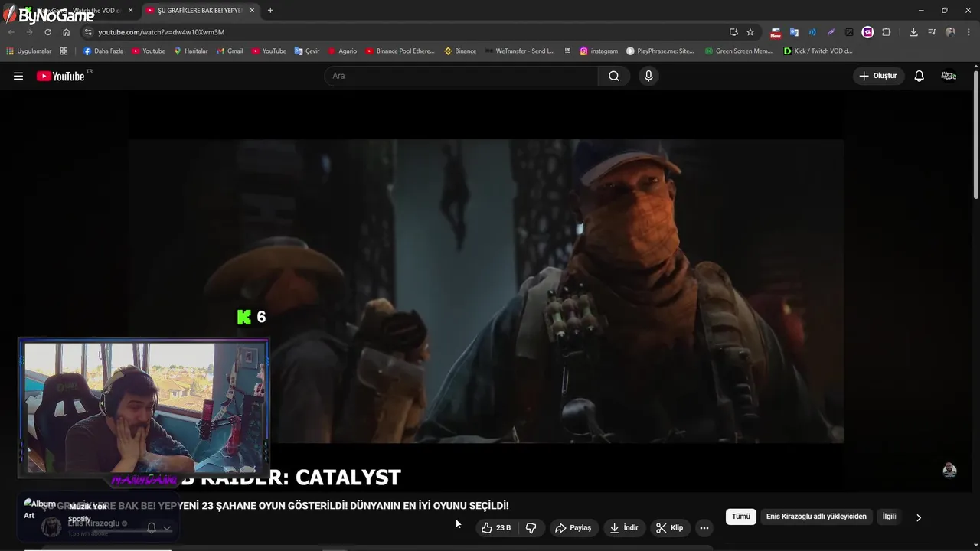Open browser home page button
This screenshot has height=551, width=980.
tap(66, 32)
